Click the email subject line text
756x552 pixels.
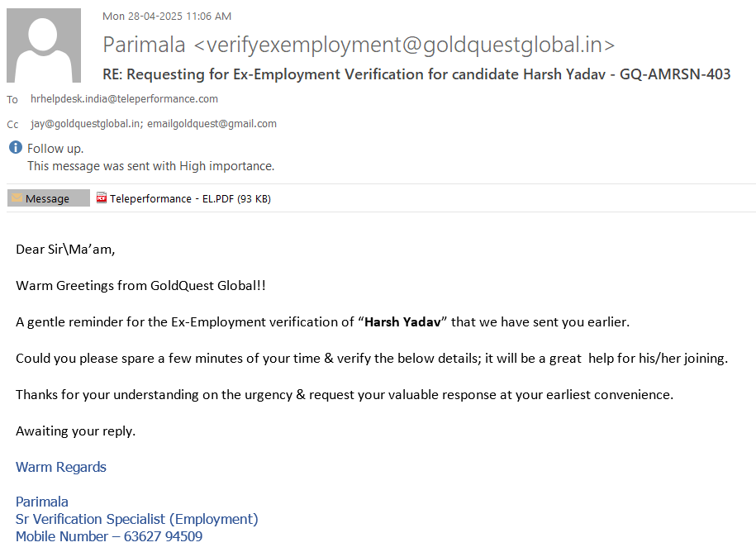[416, 74]
